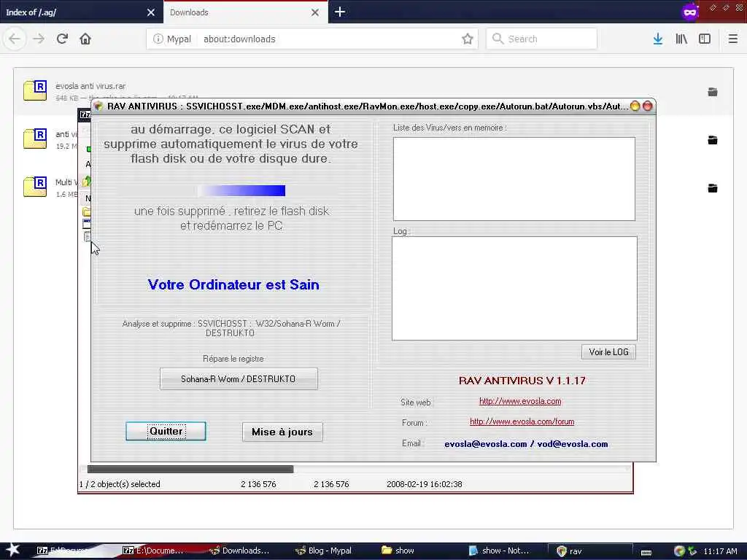Image resolution: width=747 pixels, height=560 pixels.
Task: Click the keyboard icon in system tray
Action: tap(646, 552)
